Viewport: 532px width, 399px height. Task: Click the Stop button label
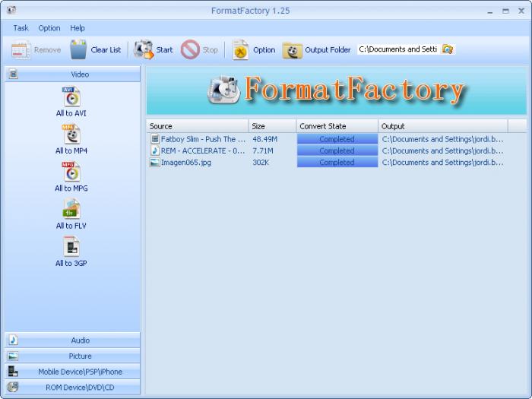(210, 50)
